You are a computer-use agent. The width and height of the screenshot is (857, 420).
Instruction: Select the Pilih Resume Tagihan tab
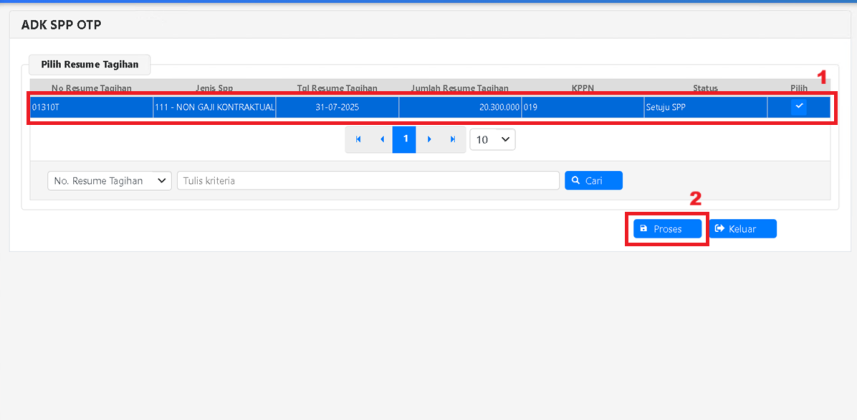(x=90, y=65)
